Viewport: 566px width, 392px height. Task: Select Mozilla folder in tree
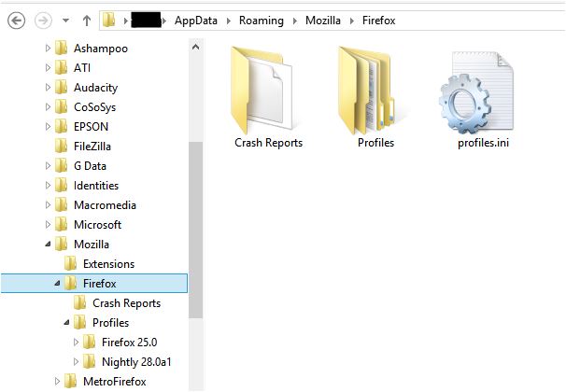point(92,245)
